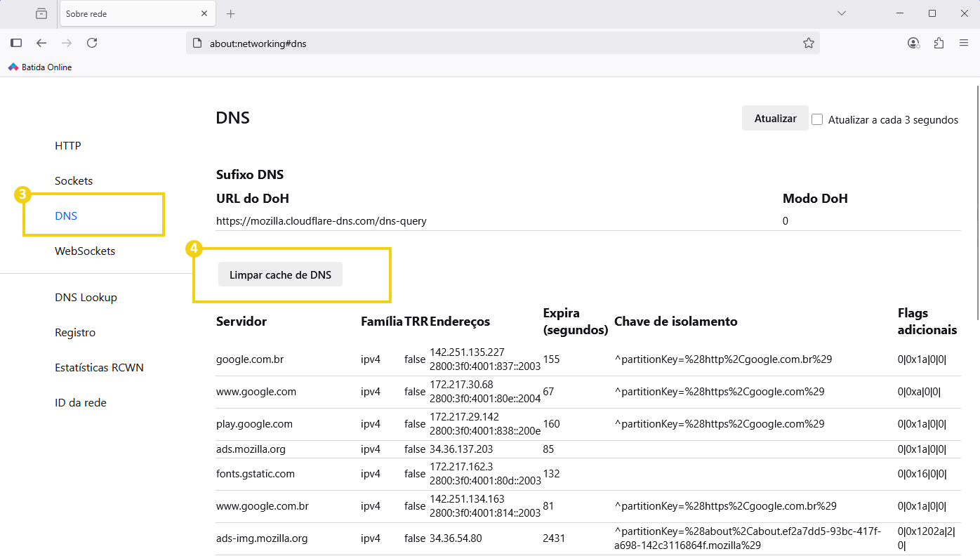Expand the list all tabs chevron

coord(842,13)
